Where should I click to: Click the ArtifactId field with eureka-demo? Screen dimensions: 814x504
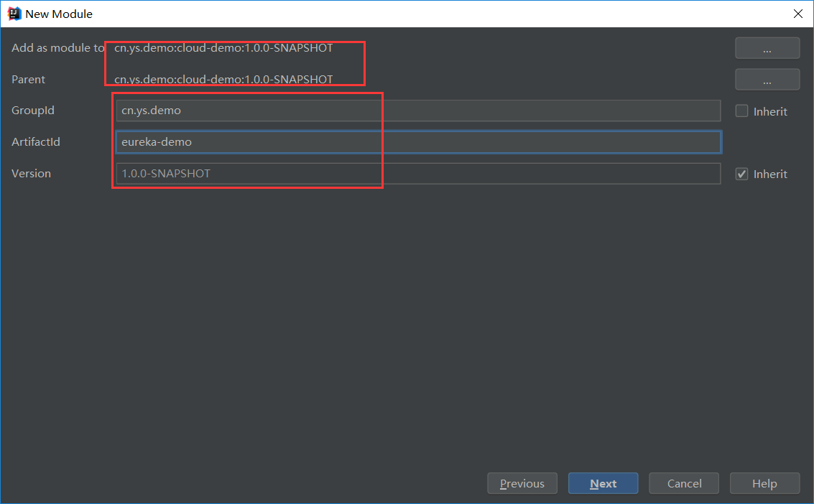coord(418,142)
